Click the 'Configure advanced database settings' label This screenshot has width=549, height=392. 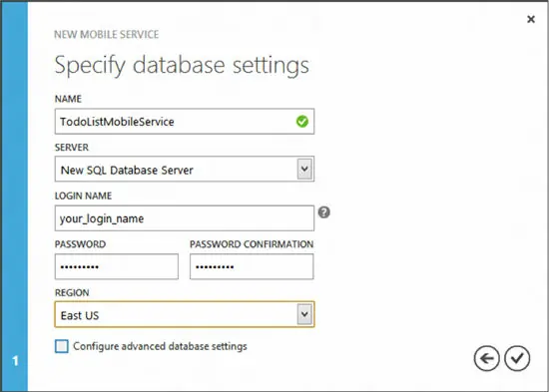pos(160,346)
